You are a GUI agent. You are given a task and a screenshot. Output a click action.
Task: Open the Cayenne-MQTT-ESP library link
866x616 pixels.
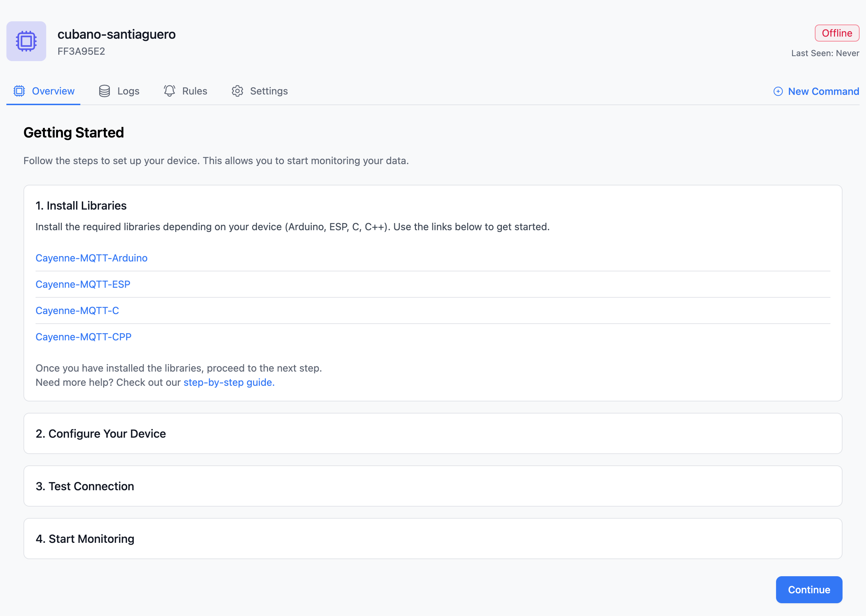click(x=83, y=284)
